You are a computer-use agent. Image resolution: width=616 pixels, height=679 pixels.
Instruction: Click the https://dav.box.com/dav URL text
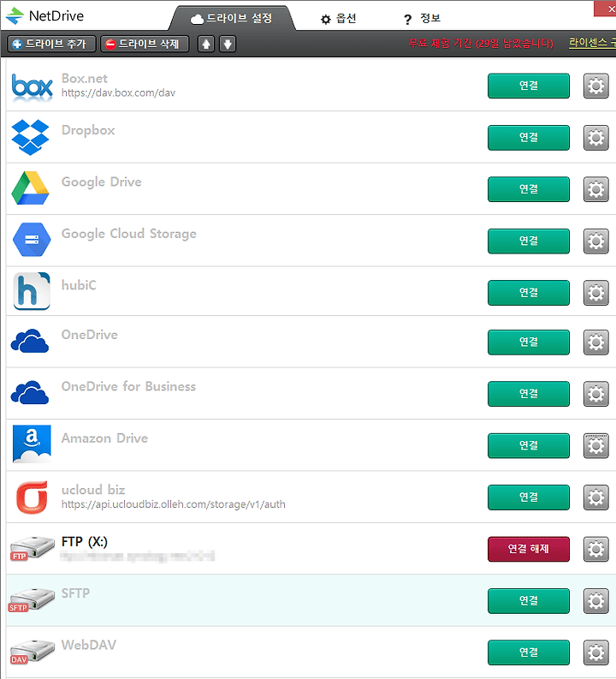point(118,92)
